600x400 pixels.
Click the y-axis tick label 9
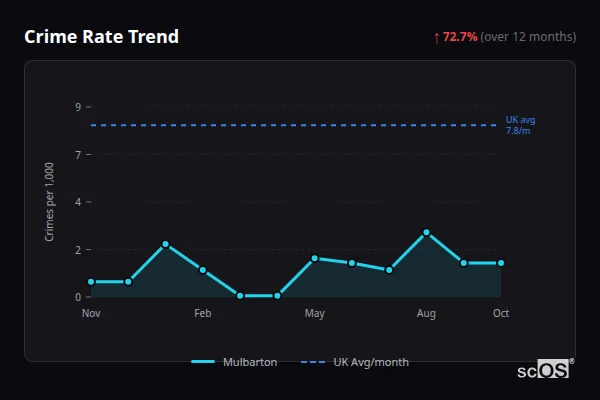coord(78,107)
